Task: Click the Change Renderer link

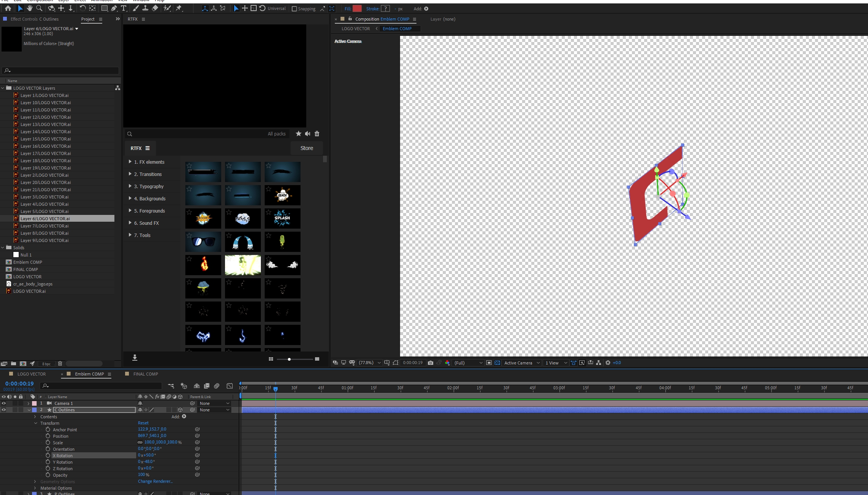Action: tap(155, 482)
